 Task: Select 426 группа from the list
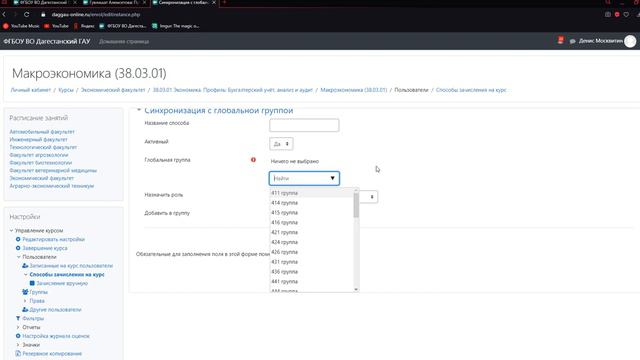(x=311, y=252)
